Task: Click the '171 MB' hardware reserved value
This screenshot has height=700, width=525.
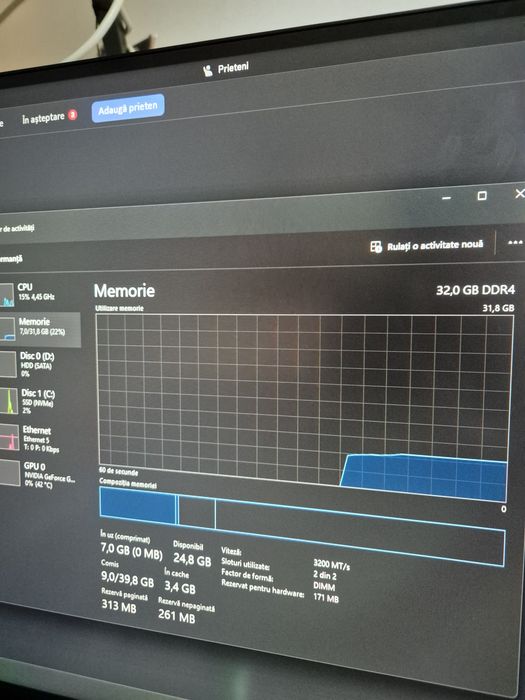Action: coord(326,598)
